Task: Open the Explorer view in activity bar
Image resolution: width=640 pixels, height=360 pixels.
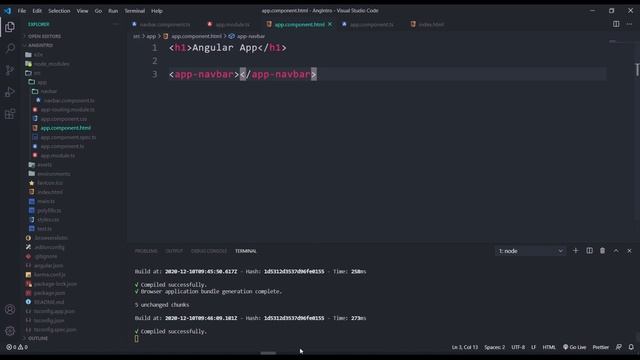Action: [x=10, y=27]
